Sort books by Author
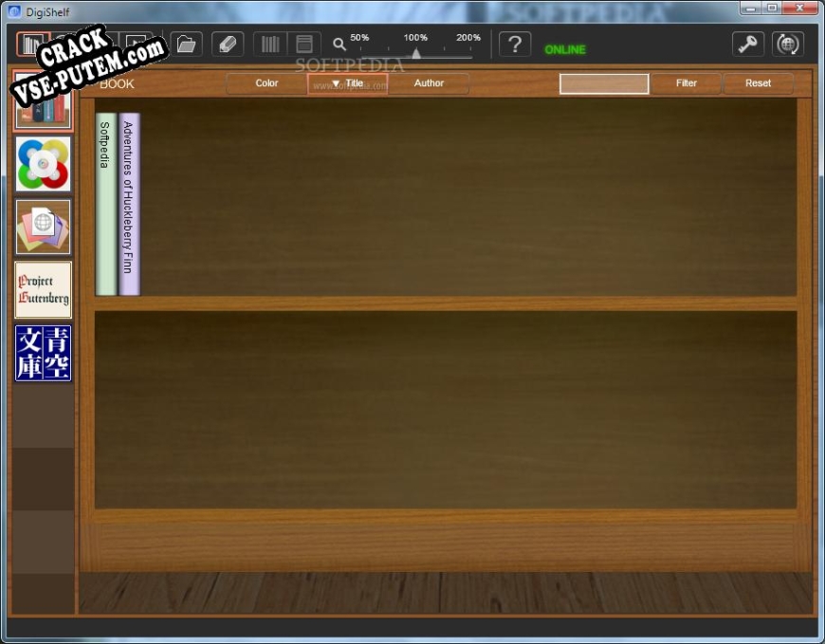Viewport: 825px width, 644px height. [429, 83]
